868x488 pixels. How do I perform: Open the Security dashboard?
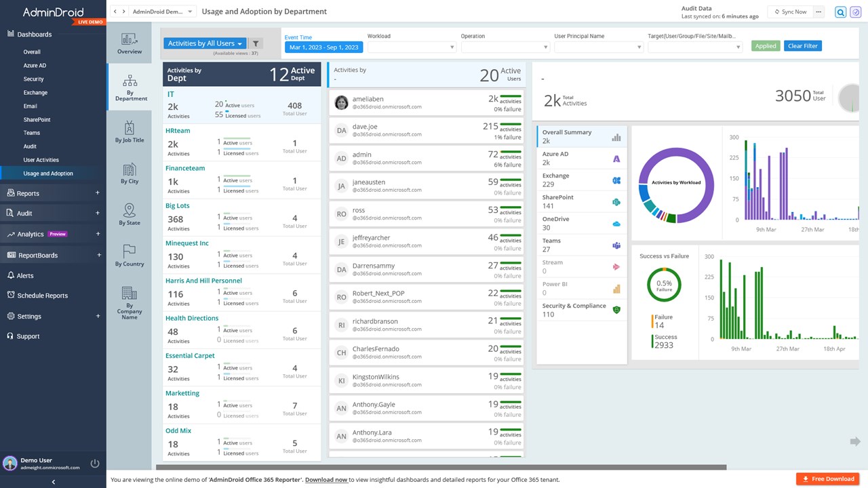click(x=34, y=79)
